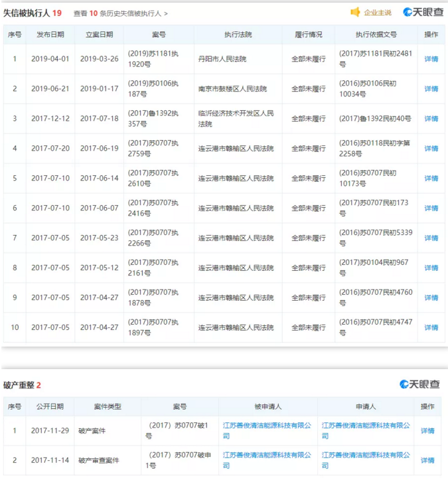Open 详情 for case (2019)苏1181执1920号
The image size is (448, 480).
click(x=431, y=59)
